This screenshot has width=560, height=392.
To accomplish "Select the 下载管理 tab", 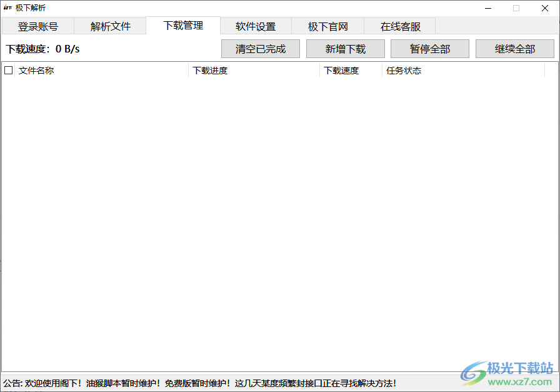I will click(183, 26).
